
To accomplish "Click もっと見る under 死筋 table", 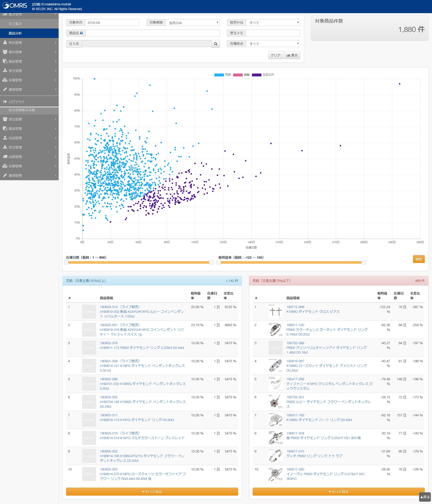I will [x=338, y=491].
